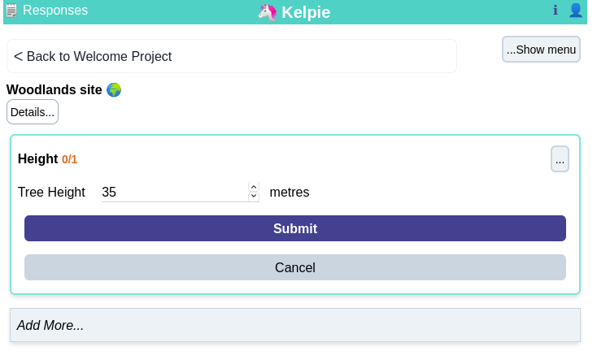Open the Responses page link

[55, 11]
